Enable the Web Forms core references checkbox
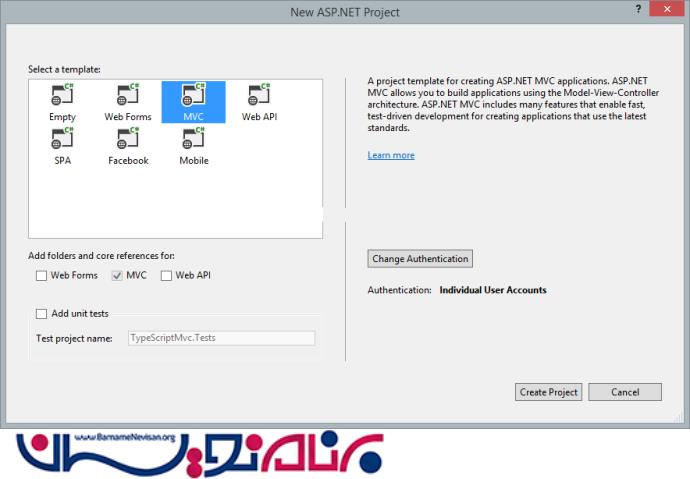The height and width of the screenshot is (479, 690). pyautogui.click(x=41, y=276)
